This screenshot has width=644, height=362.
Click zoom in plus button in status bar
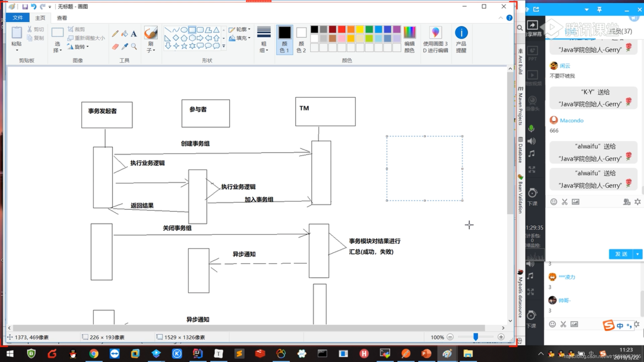tap(501, 337)
